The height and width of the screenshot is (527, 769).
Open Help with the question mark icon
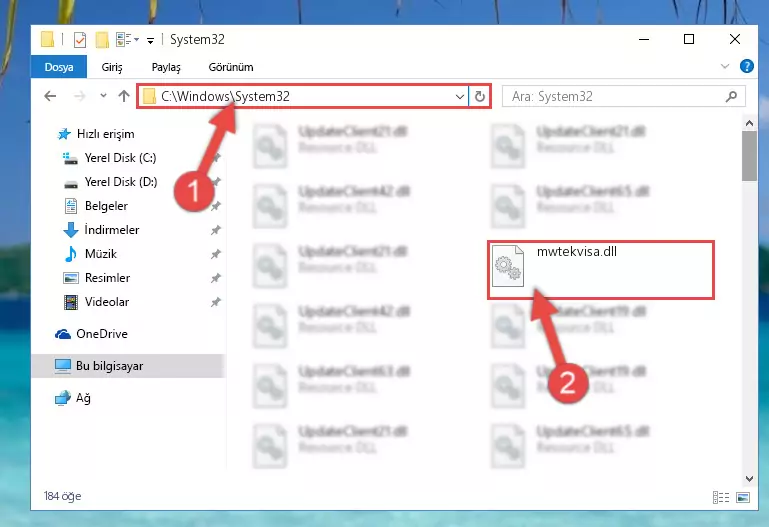click(x=746, y=66)
